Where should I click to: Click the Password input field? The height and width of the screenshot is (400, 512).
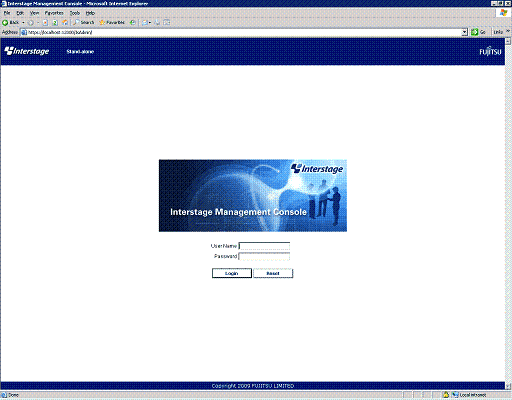pyautogui.click(x=264, y=256)
